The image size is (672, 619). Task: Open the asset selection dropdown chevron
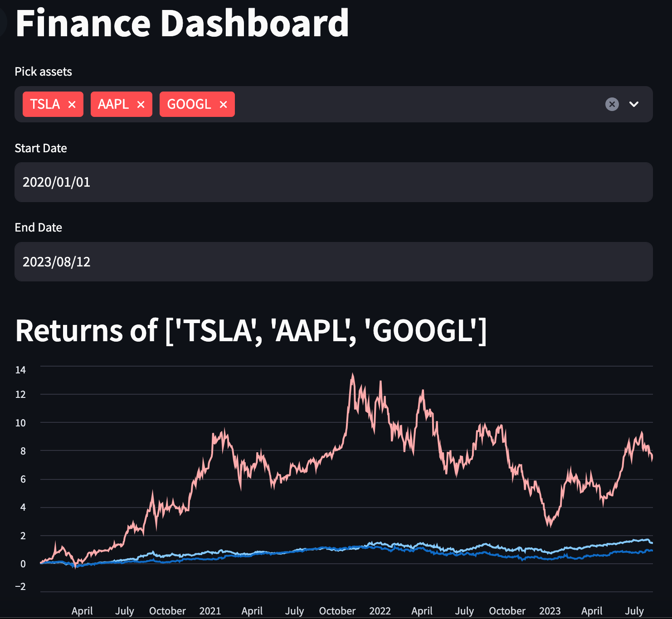click(x=634, y=105)
